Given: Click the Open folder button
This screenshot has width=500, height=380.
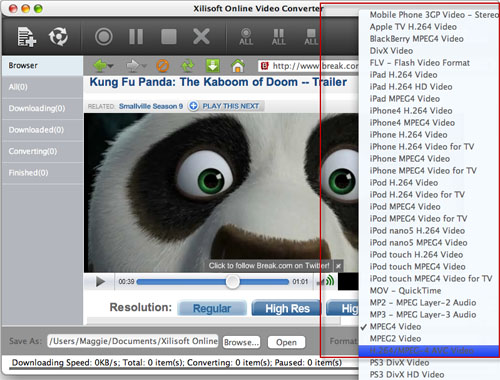Looking at the screenshot, I should (x=286, y=342).
